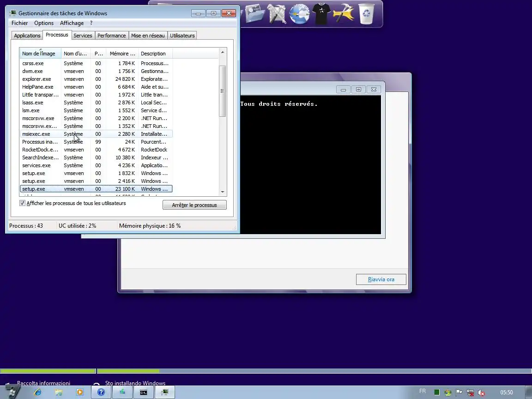Screen dimensions: 532x399
Task: Switch to the Mise en réseau tab
Action: [148, 36]
